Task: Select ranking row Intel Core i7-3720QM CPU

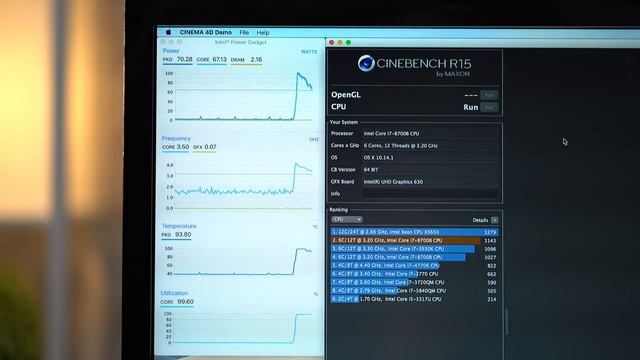Action: 414,282
